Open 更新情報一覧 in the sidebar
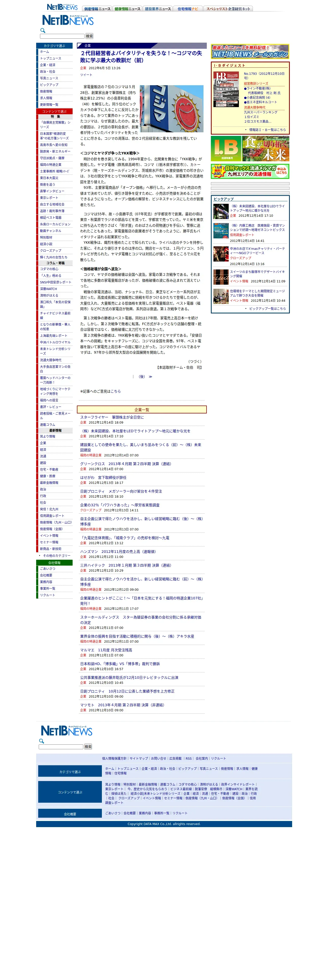Image resolution: width=327 pixels, height=980 pixels. pos(49,105)
